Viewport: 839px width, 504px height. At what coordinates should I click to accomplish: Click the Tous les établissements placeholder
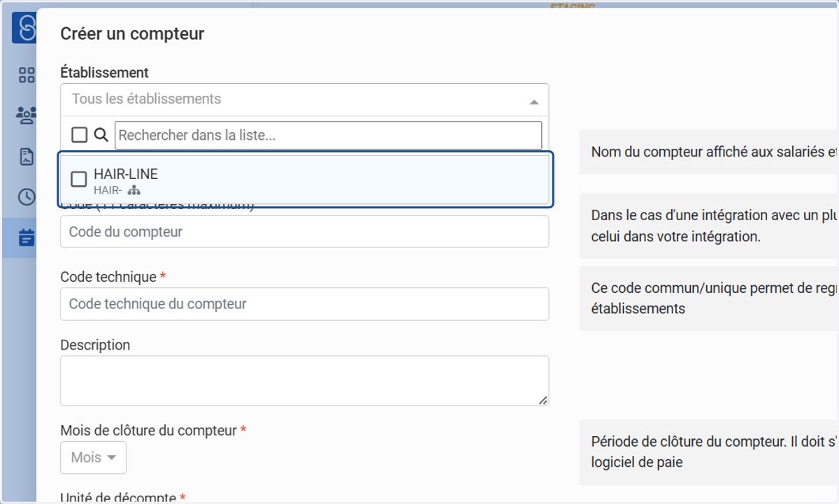(146, 99)
